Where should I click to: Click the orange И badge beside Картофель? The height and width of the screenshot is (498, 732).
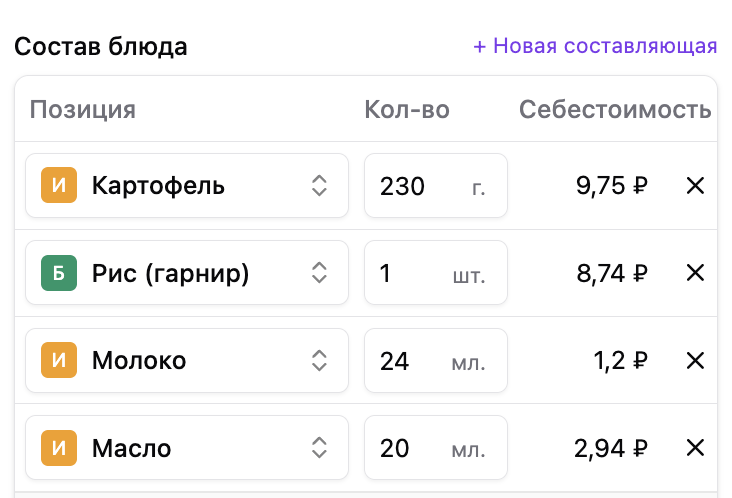(59, 185)
